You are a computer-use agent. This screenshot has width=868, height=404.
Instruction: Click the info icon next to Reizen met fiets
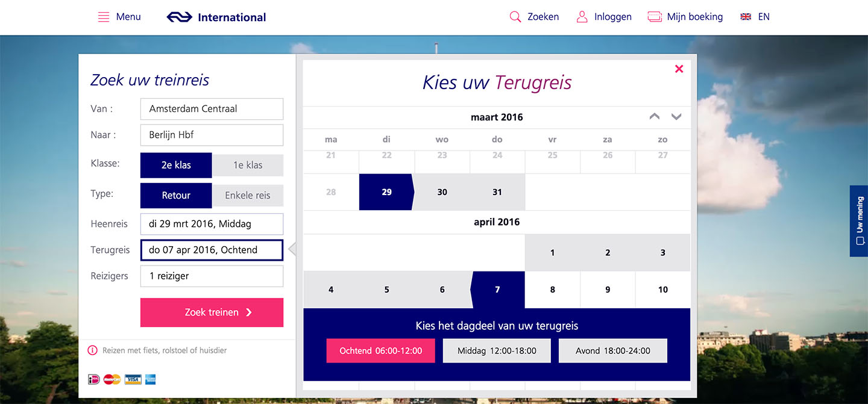pos(92,350)
